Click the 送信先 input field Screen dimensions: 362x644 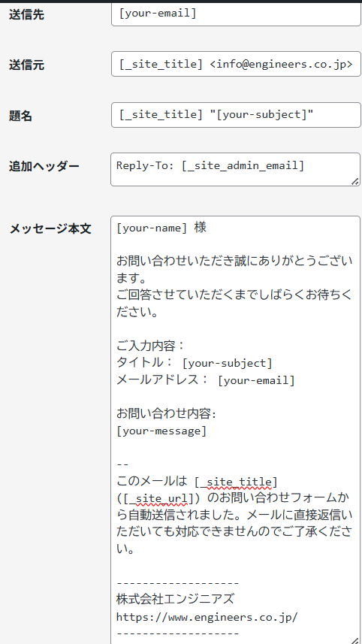point(236,14)
